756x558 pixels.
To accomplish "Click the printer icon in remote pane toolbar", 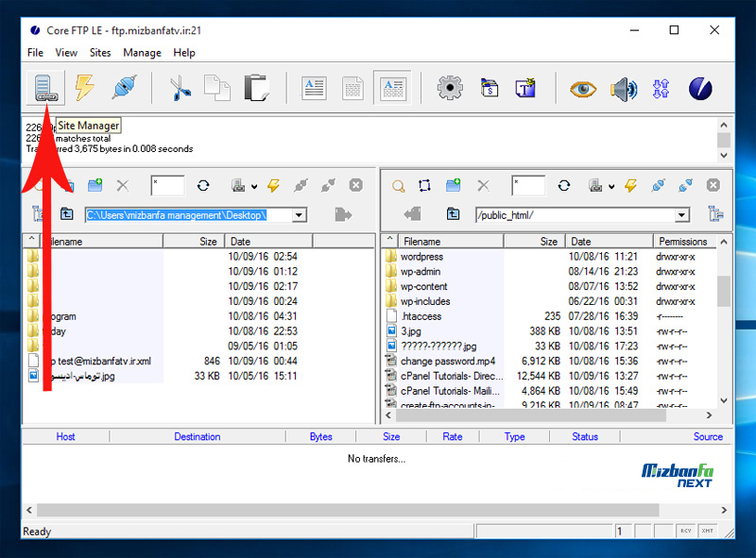I will [595, 185].
